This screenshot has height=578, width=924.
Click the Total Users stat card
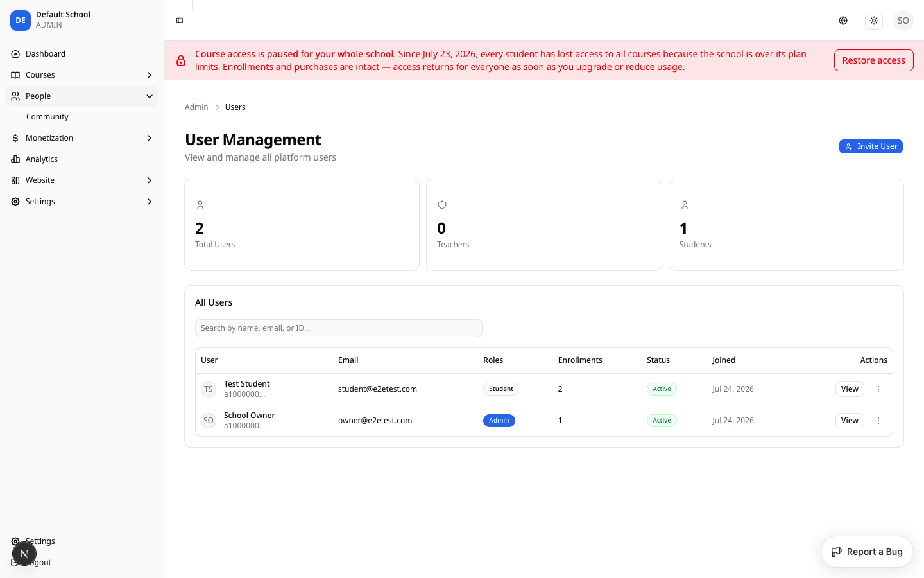tap(302, 225)
